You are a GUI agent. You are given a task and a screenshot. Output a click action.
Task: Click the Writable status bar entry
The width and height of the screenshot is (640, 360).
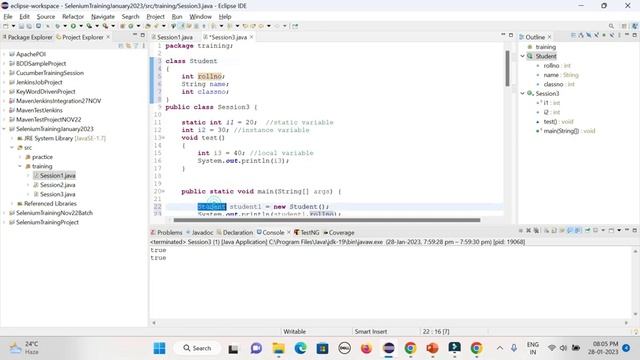pyautogui.click(x=294, y=331)
